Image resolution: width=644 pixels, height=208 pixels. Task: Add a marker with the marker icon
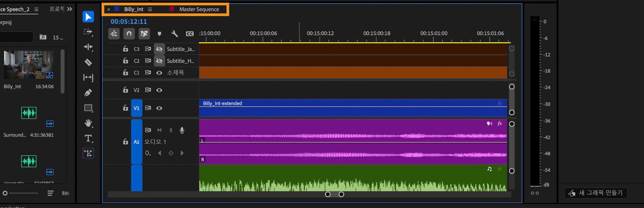(159, 34)
